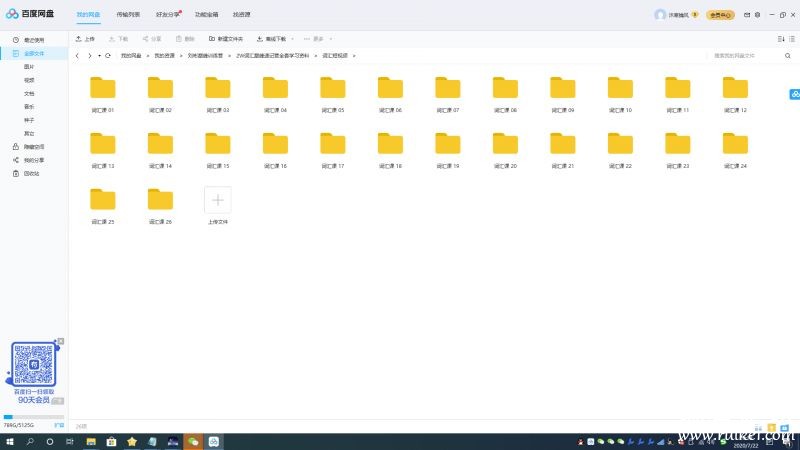Go back with the left arrow

pyautogui.click(x=77, y=56)
